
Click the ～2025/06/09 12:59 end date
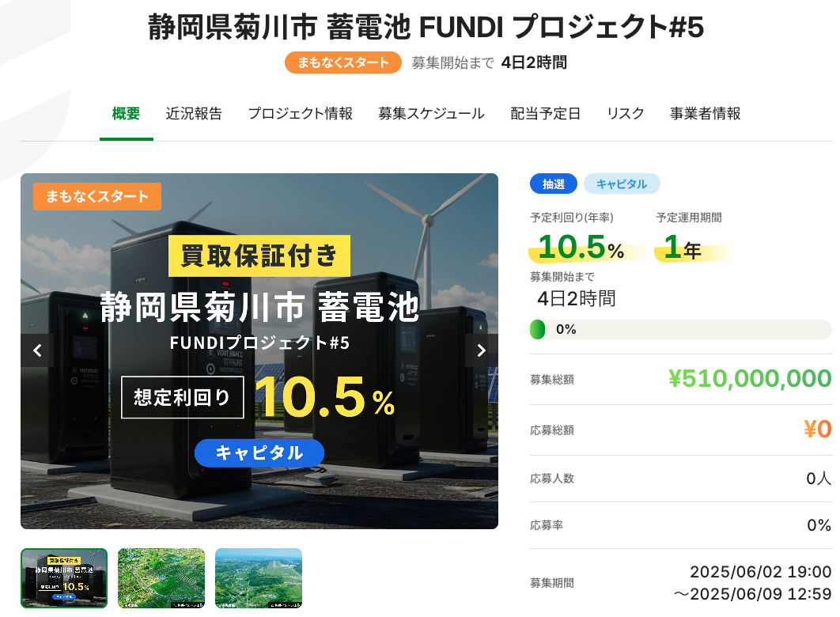[x=753, y=594]
